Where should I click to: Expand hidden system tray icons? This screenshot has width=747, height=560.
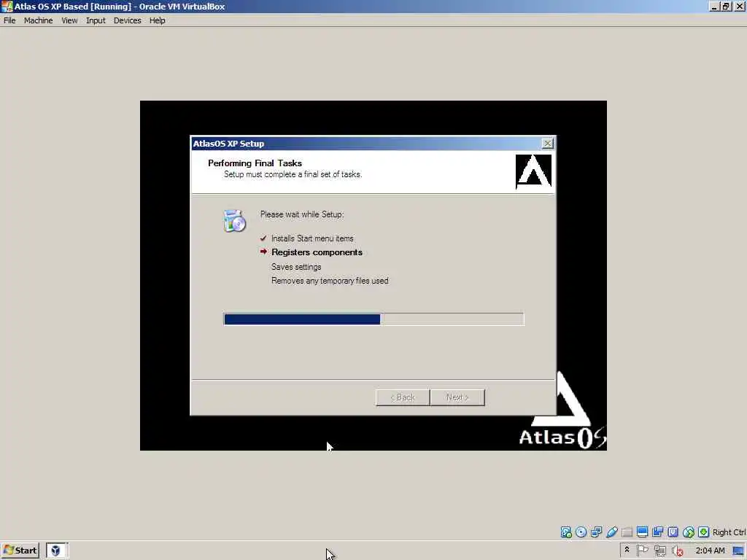tap(627, 550)
